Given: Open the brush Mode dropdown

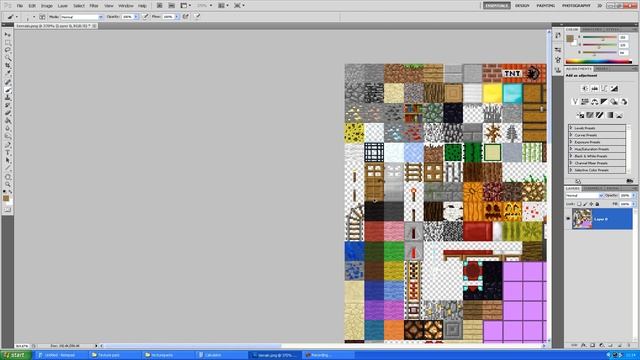Looking at the screenshot, I should [82, 17].
